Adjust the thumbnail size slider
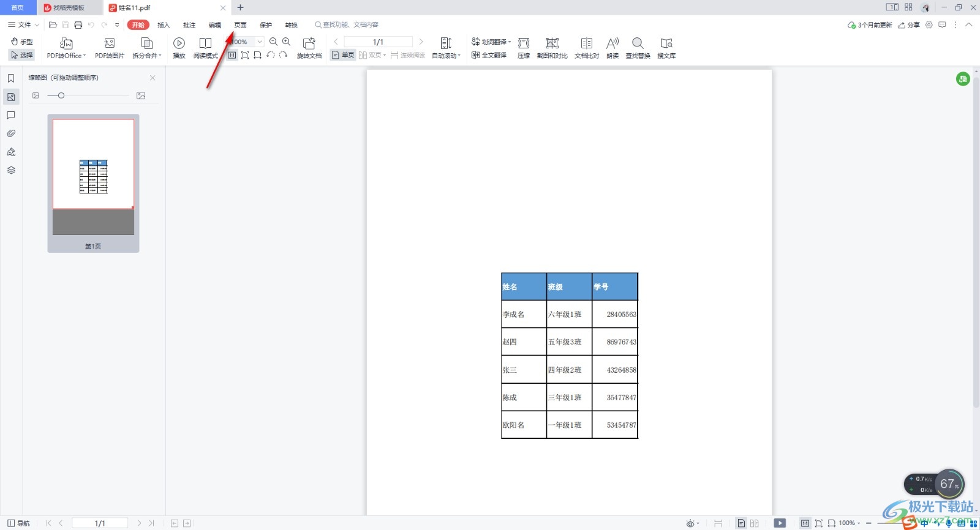 (x=88, y=95)
